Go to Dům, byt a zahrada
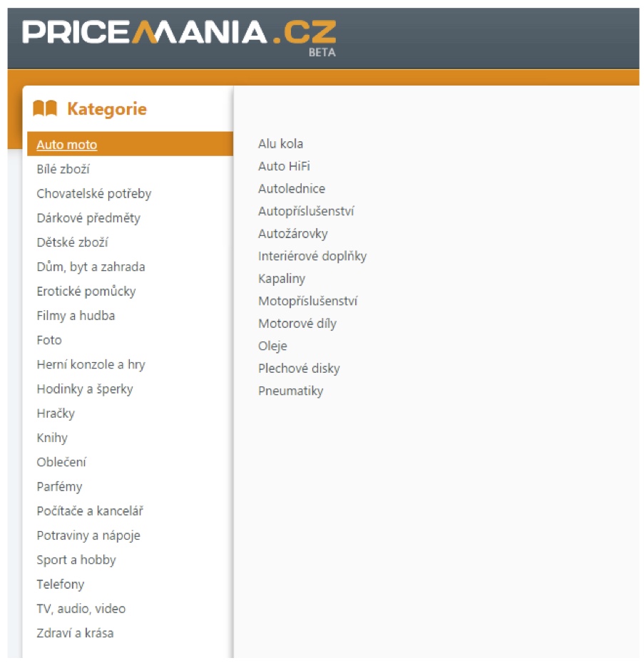644x663 pixels. click(91, 267)
